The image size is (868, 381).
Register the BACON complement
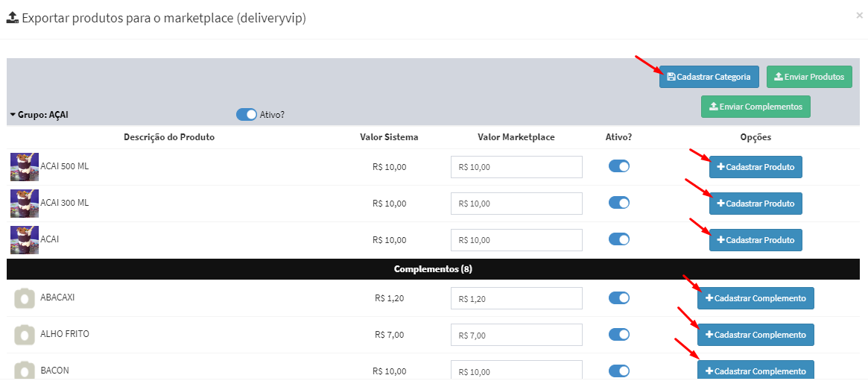[755, 371]
